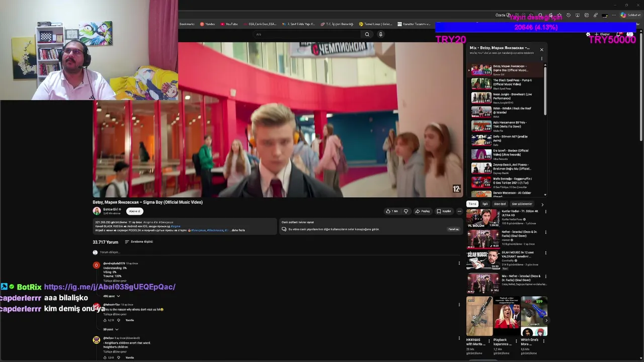Viewport: 644px width, 362px height.
Task: Show more filter chips with the arrow
Action: coord(542,205)
